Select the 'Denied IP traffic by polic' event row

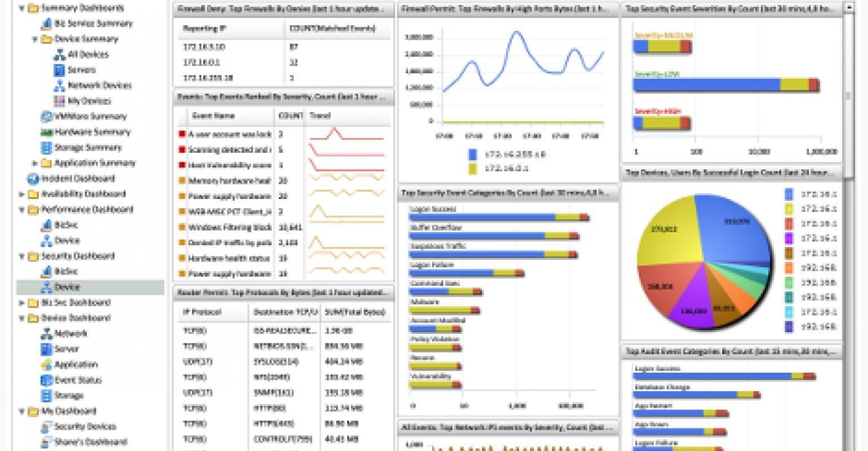click(x=284, y=243)
